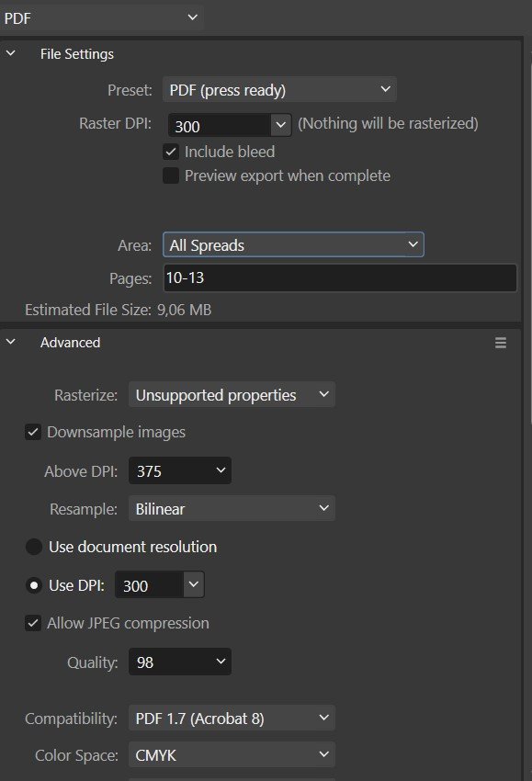Open the Resample Bilinear dropdown
The image size is (532, 781).
click(232, 508)
